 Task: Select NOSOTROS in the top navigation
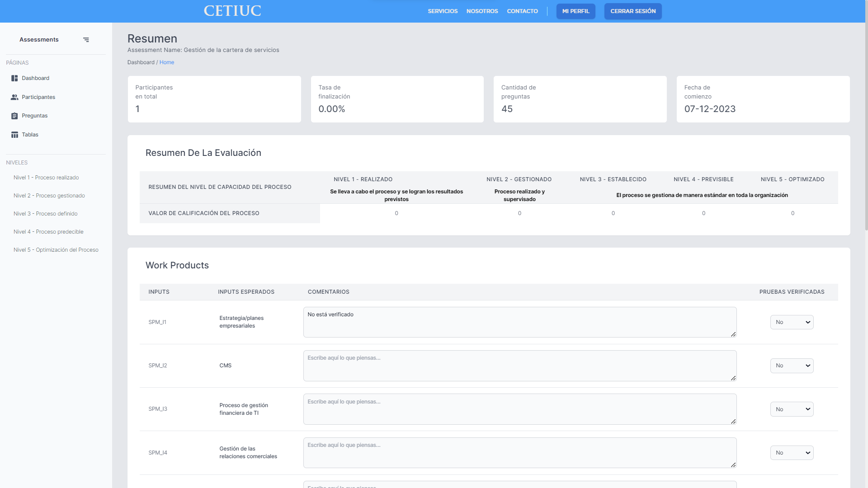point(482,11)
